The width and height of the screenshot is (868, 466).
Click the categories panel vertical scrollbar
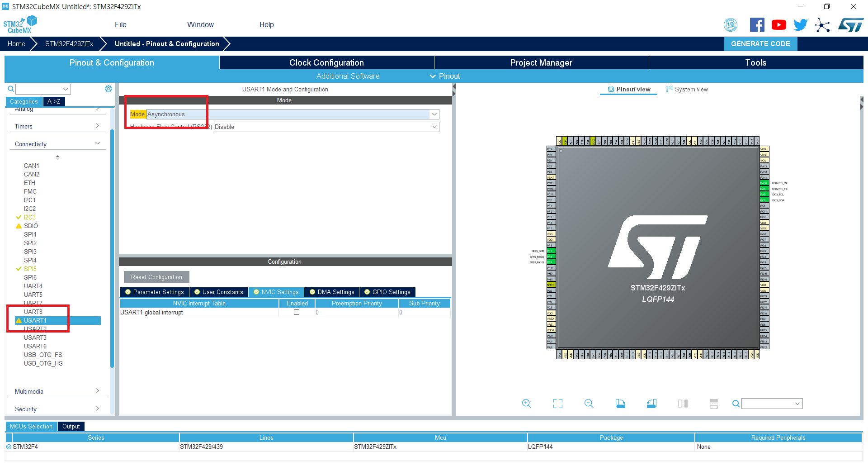coord(112,249)
